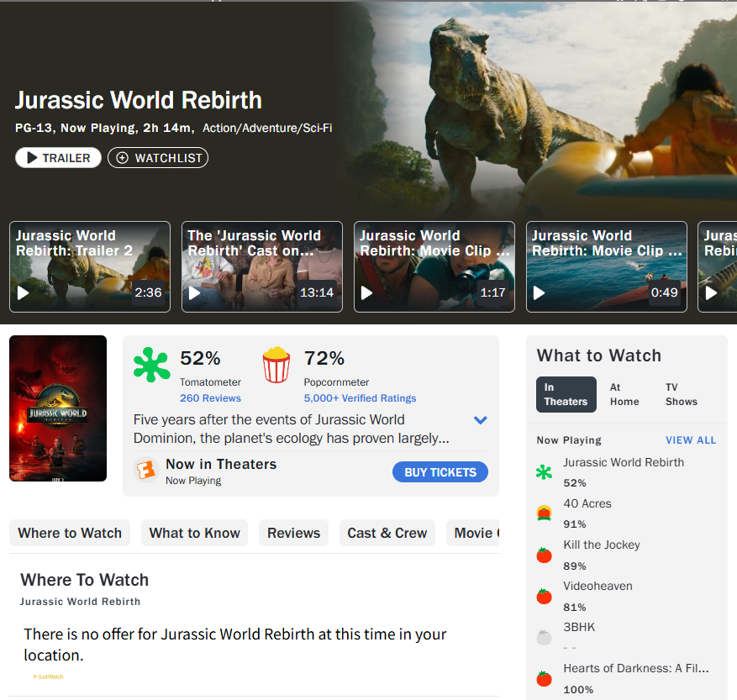Open Jurassic World Rebirth: Trailer 2 thumbnail

coord(90,266)
